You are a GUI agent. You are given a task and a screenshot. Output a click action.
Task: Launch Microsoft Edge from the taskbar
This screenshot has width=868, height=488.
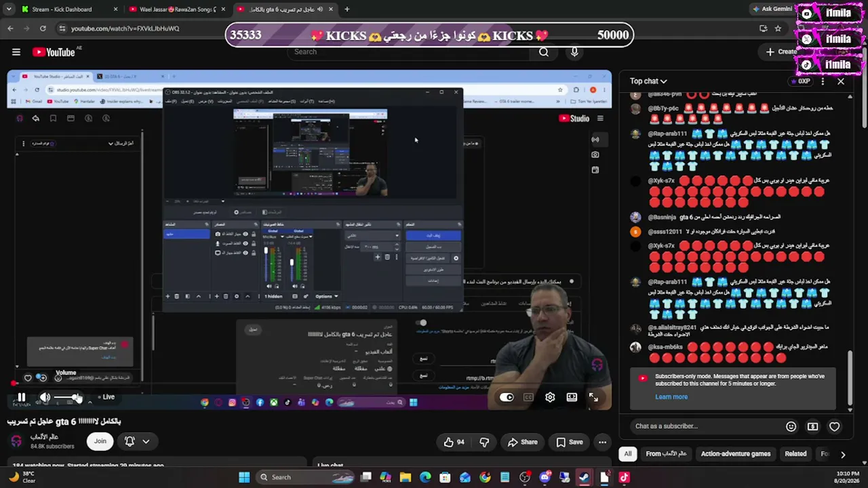tap(425, 477)
